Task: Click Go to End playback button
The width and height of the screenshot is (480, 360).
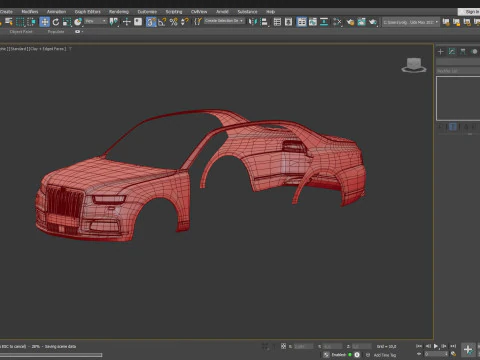Action: [x=453, y=346]
